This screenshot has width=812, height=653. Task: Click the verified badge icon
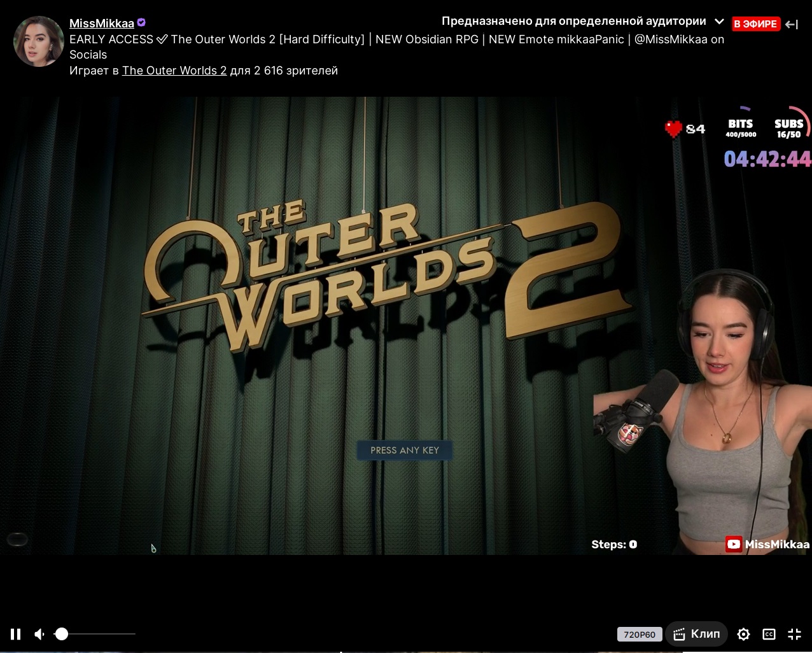pos(141,23)
